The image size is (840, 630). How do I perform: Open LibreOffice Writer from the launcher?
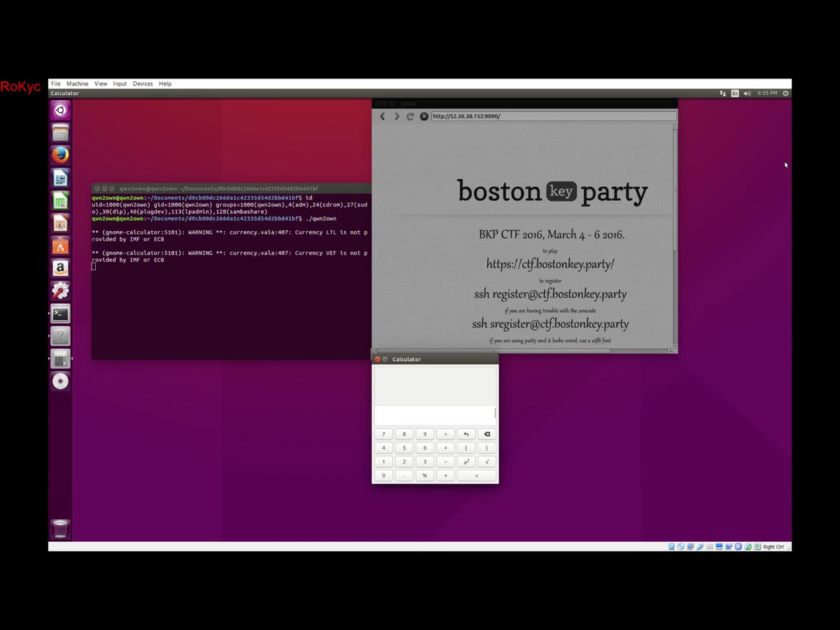(60, 178)
